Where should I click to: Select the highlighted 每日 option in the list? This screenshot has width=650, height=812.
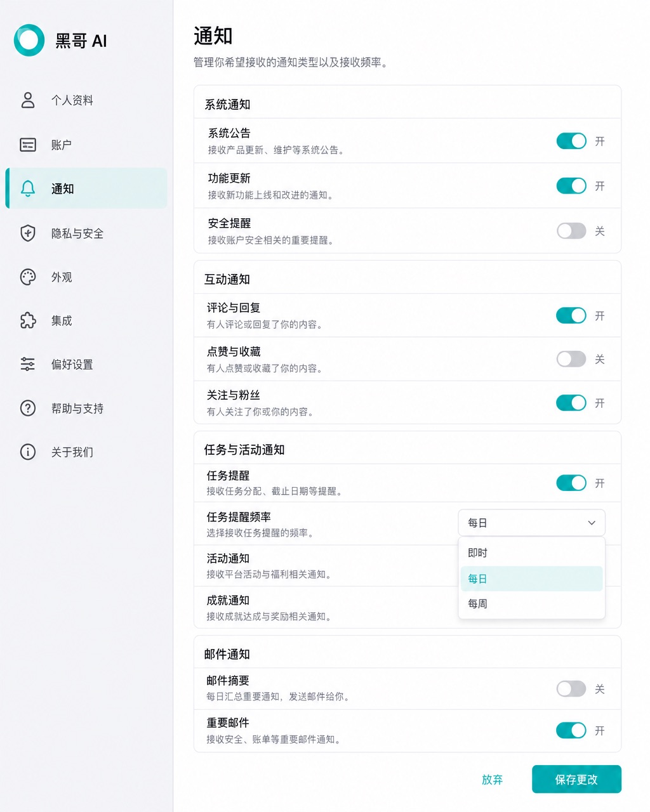[531, 579]
